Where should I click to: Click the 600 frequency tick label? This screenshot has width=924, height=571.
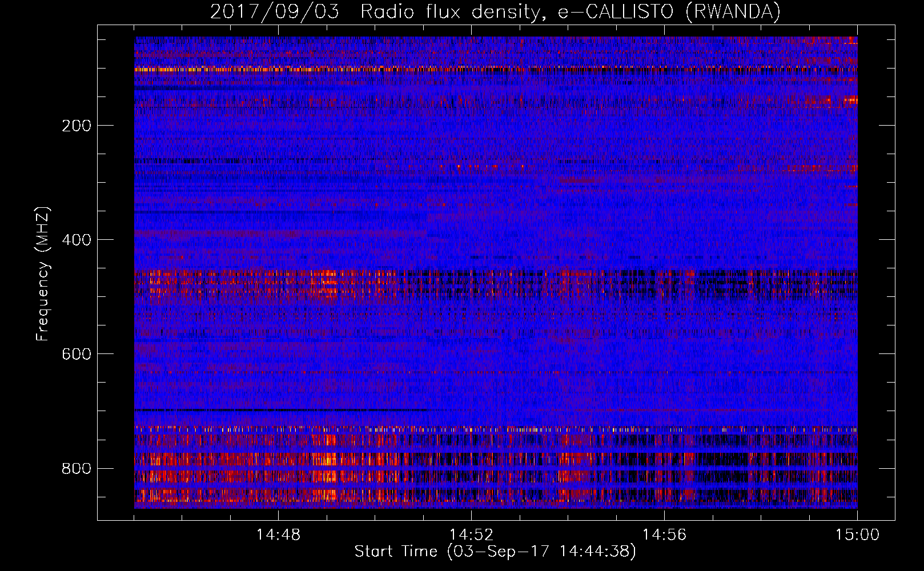pos(77,354)
